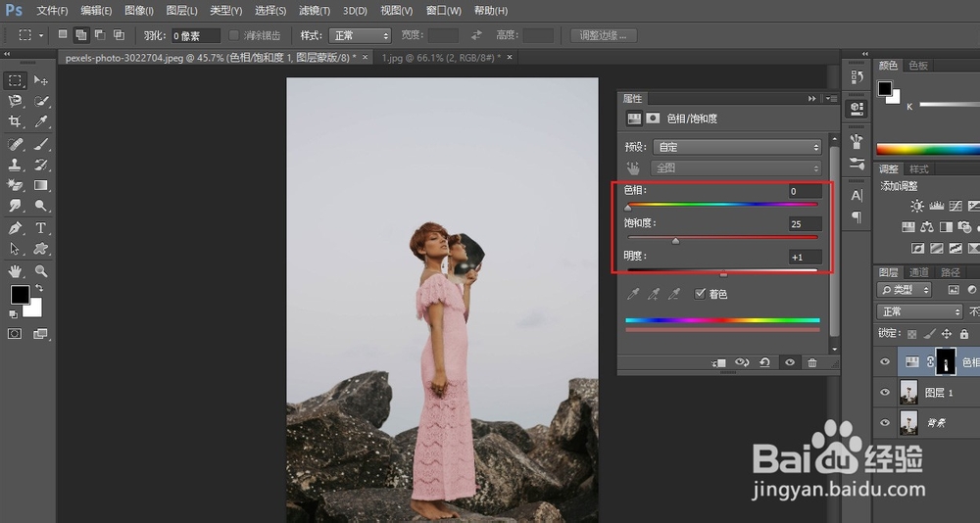980x523 pixels.
Task: Toggle the 着色 (Colorize) checkbox
Action: pos(700,294)
